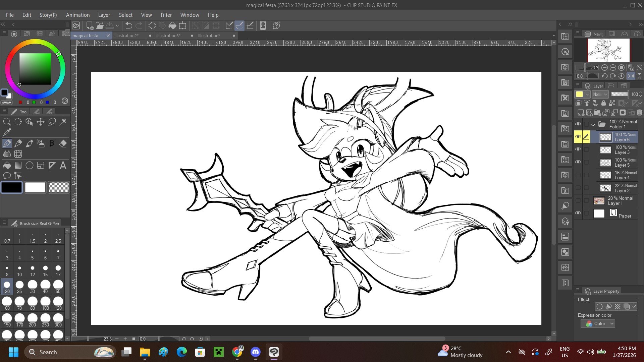644x362 pixels.
Task: Select the transparent color swatch
Action: (x=59, y=188)
